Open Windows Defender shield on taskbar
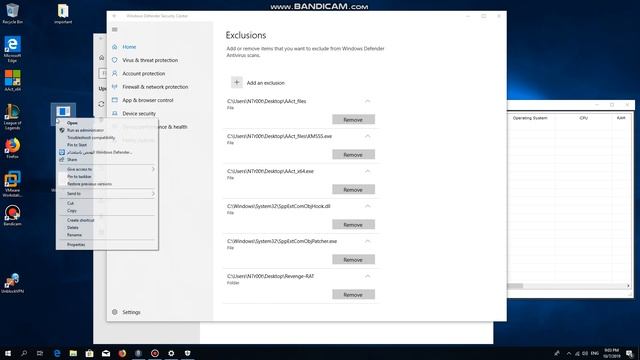The image size is (640, 360). (187, 353)
